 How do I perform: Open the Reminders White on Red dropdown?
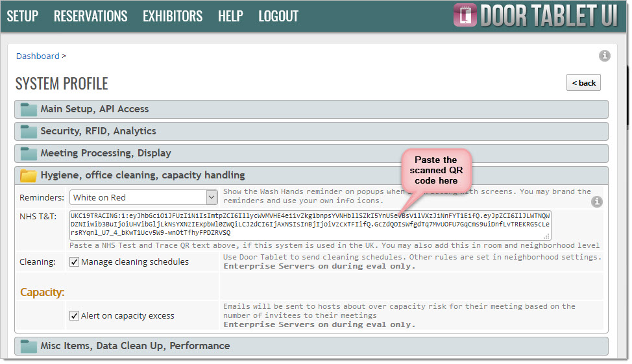[144, 197]
